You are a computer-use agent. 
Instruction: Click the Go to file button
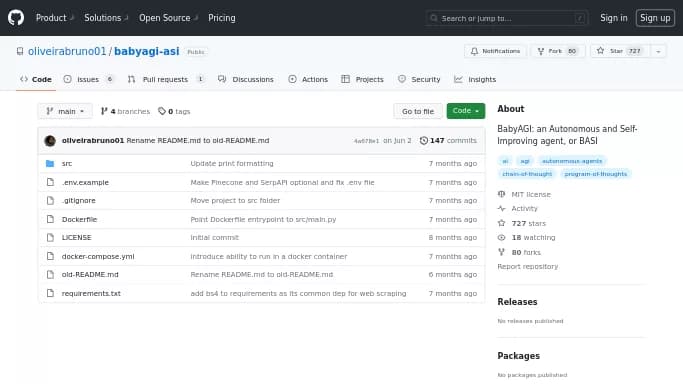point(418,111)
